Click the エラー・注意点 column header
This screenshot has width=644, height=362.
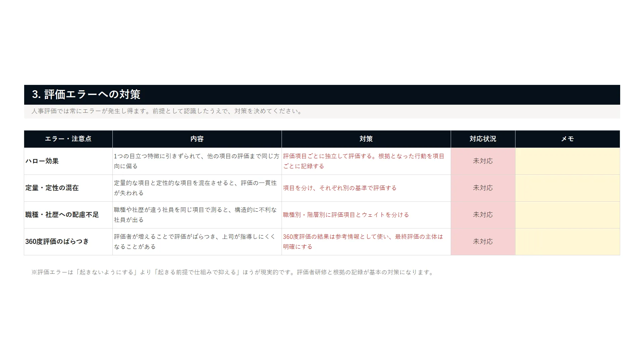pos(68,139)
